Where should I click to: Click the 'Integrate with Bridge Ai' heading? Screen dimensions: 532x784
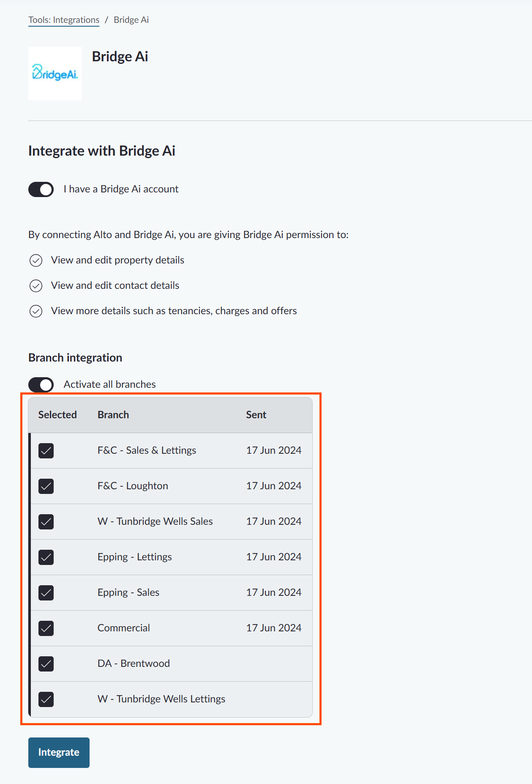click(102, 151)
